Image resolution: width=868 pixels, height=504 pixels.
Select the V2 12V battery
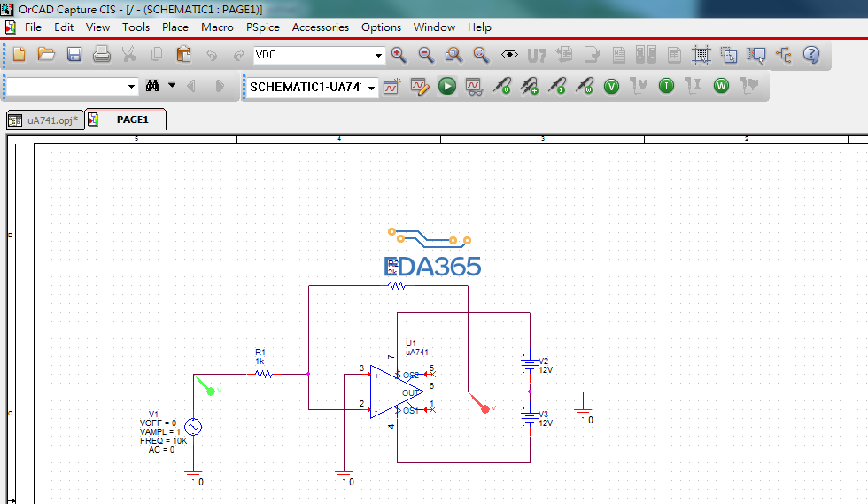(x=530, y=364)
